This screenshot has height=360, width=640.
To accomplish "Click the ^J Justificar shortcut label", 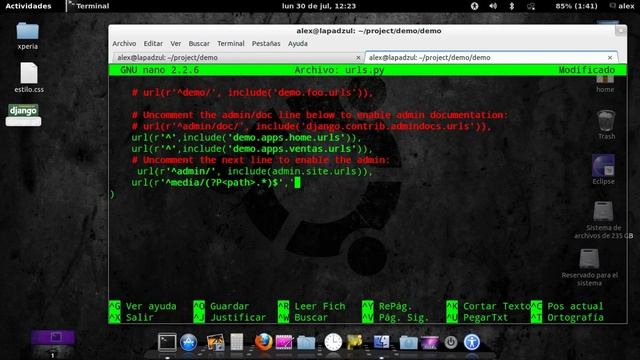I will pyautogui.click(x=229, y=318).
